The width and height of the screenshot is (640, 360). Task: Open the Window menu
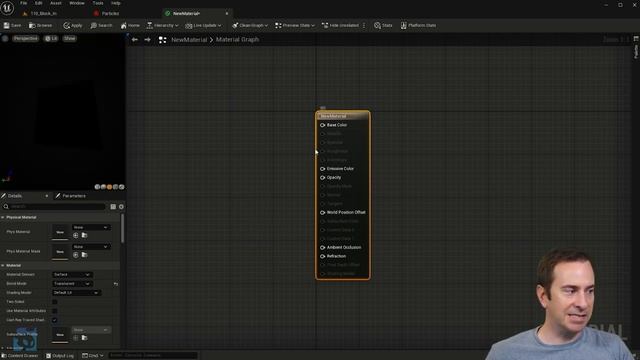77,3
